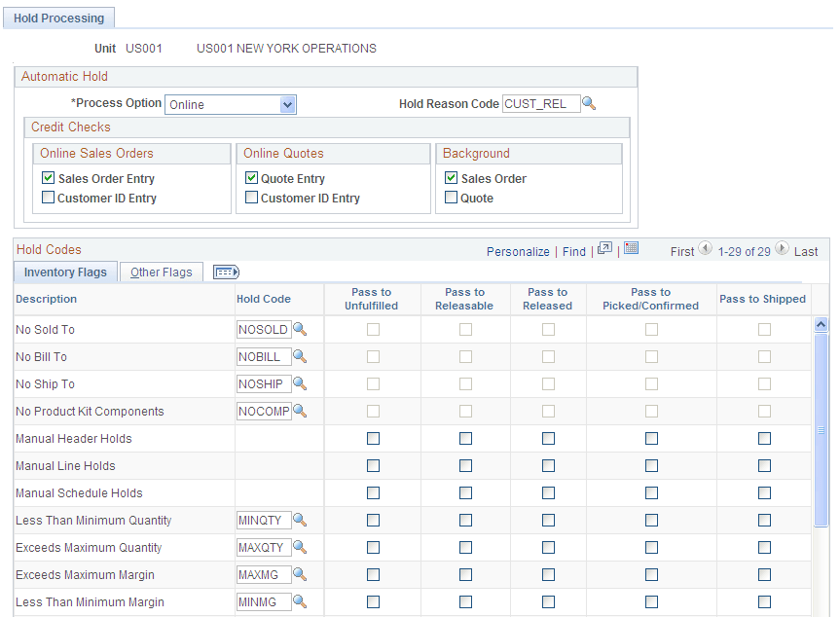Switch to the Other Flags tab
This screenshot has width=840, height=617.
pos(161,272)
